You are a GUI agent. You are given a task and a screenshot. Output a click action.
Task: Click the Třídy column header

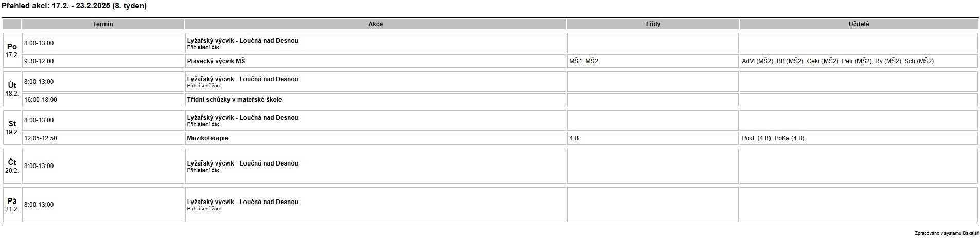(x=653, y=24)
